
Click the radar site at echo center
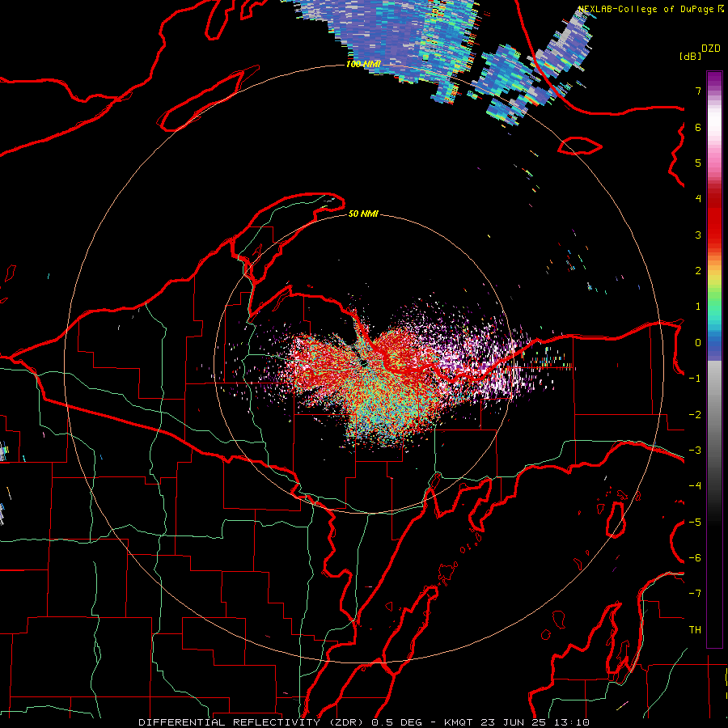point(363,363)
